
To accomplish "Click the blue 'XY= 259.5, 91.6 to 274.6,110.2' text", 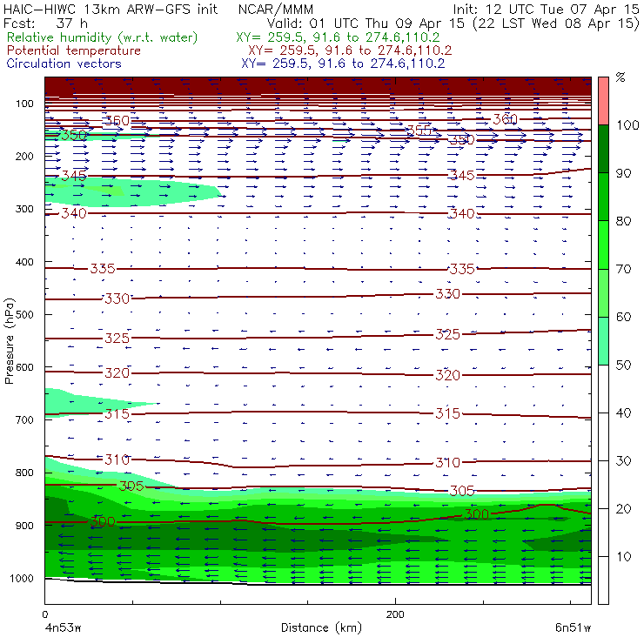I will 343,64.
